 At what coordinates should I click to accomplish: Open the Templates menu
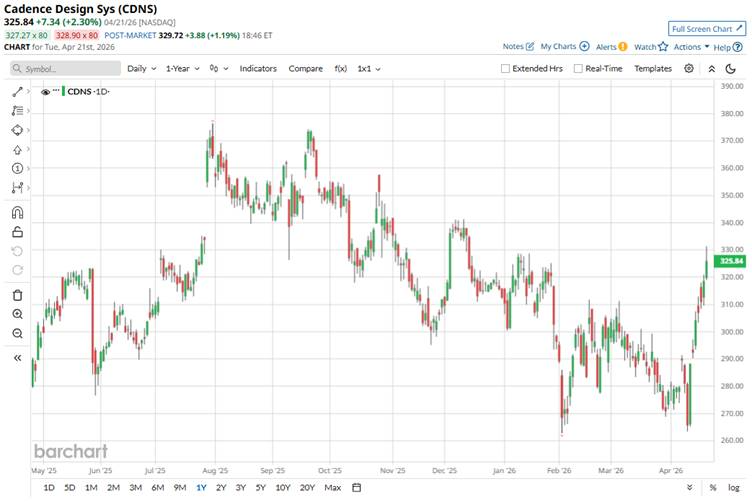(x=653, y=69)
